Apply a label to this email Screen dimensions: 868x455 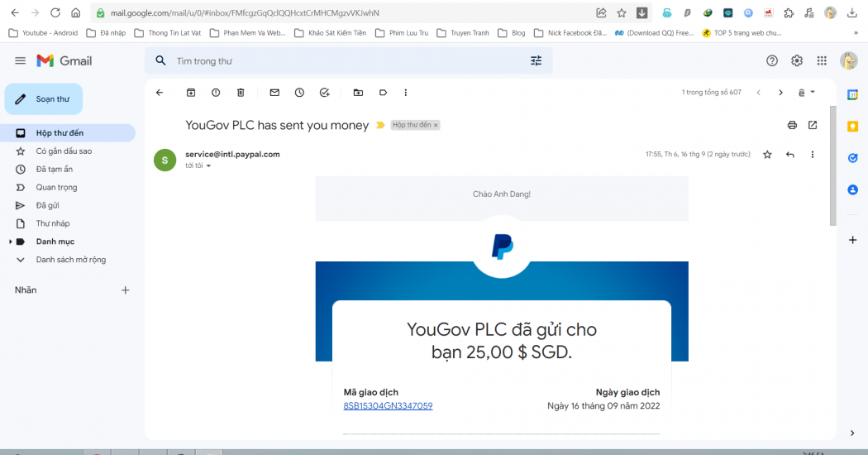383,93
